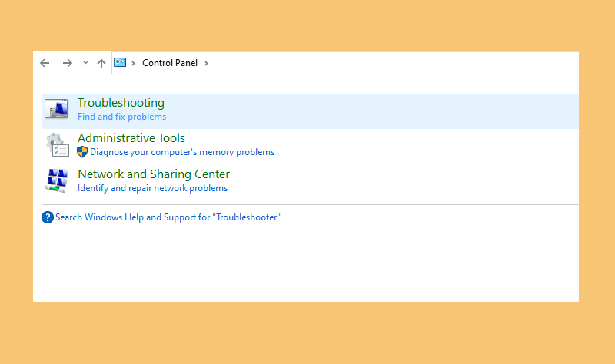Click the Control Panel icon in address bar
The height and width of the screenshot is (364, 615).
point(120,62)
